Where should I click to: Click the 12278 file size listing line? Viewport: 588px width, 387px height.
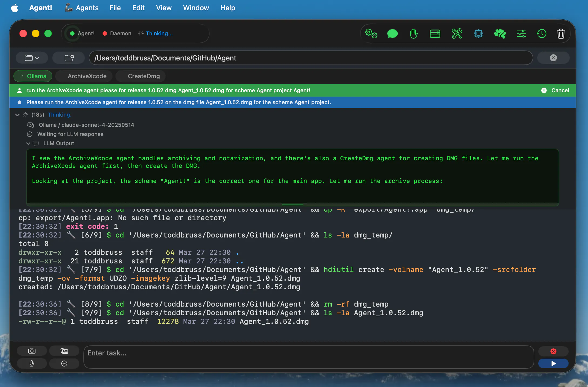pos(164,321)
